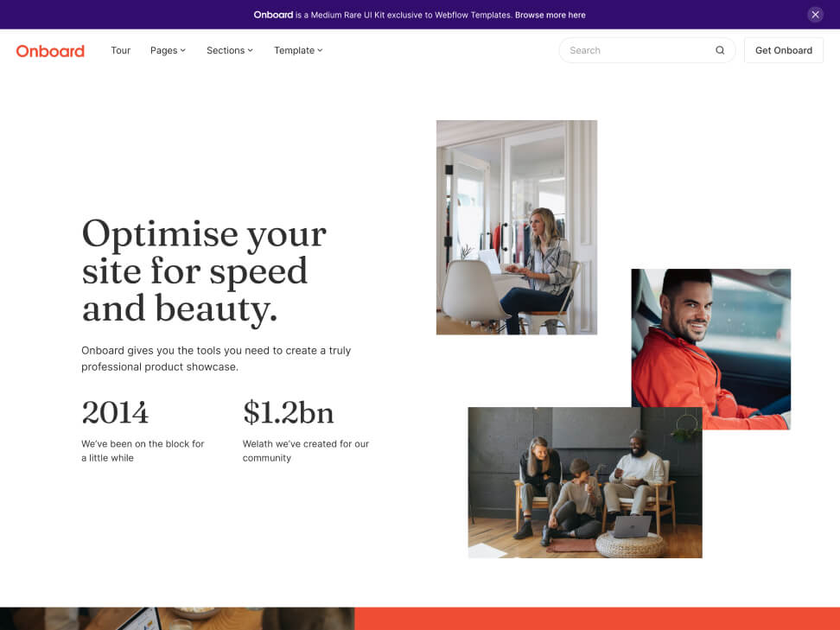Click the Get Onboard button
This screenshot has height=630, width=840.
point(783,50)
